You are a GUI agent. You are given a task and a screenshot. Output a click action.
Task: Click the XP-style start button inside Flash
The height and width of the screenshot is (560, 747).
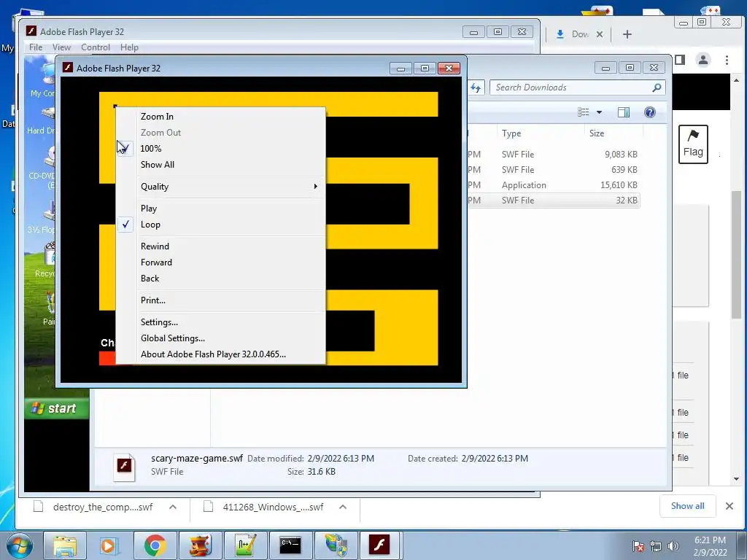pyautogui.click(x=57, y=408)
